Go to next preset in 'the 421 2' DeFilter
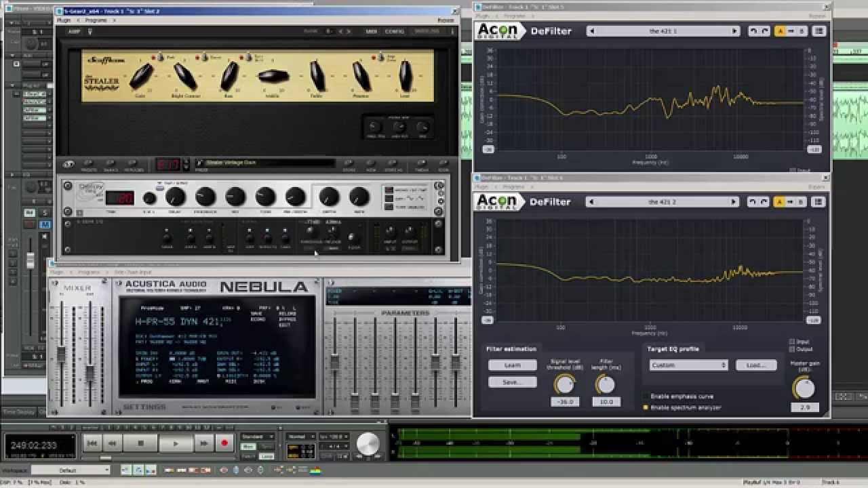Viewport: 868px width, 488px height. click(x=734, y=202)
